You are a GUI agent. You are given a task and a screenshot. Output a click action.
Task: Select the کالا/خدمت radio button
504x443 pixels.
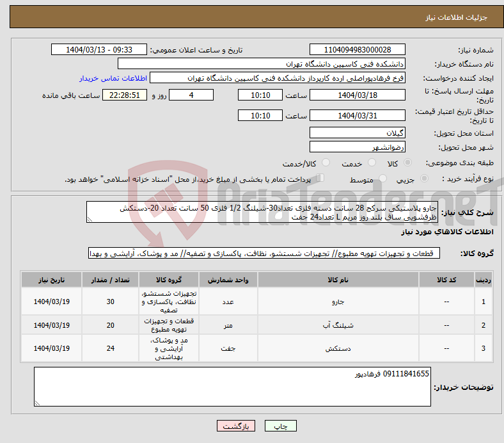(x=326, y=163)
